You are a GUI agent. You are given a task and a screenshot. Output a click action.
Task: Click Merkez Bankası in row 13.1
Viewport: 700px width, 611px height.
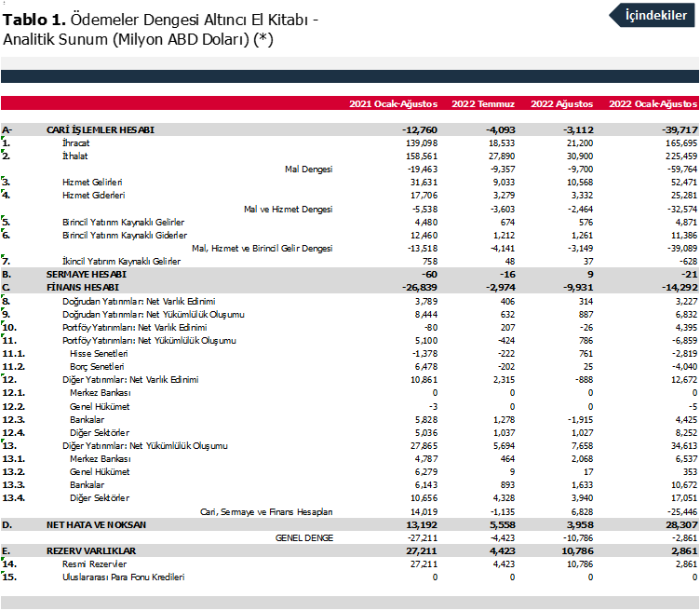(x=100, y=458)
